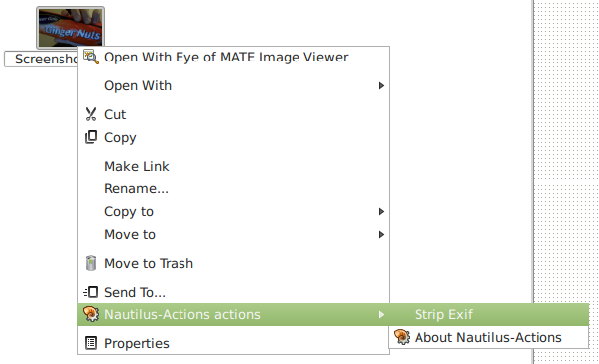The image size is (599, 364).
Task: Select the Ginger Nuts image thumbnail
Action: (x=70, y=28)
